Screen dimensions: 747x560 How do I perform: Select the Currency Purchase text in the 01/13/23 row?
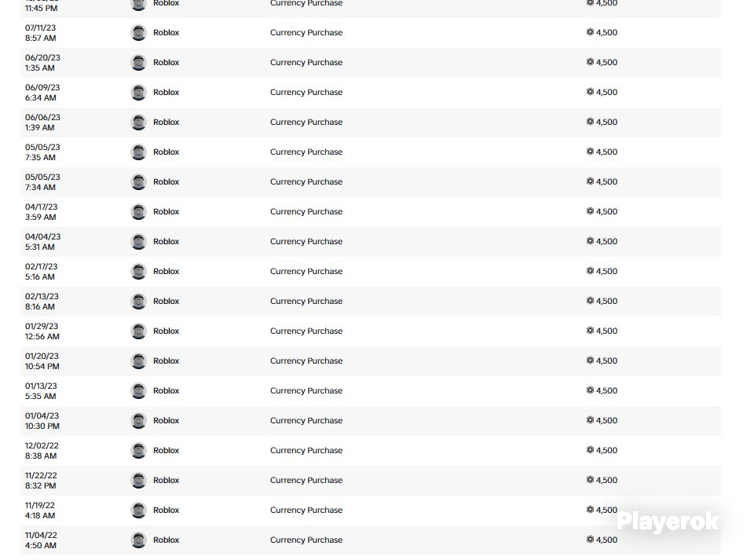(x=306, y=391)
